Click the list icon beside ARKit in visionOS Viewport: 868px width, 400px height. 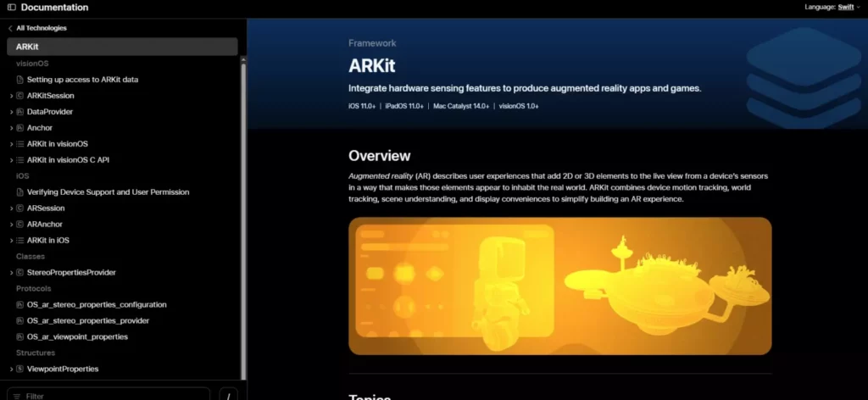click(20, 144)
